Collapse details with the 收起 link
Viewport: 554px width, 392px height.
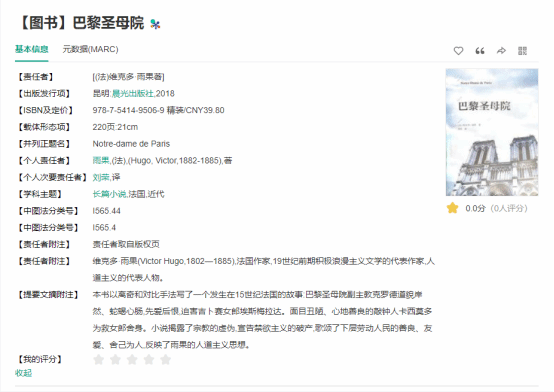pos(23,373)
